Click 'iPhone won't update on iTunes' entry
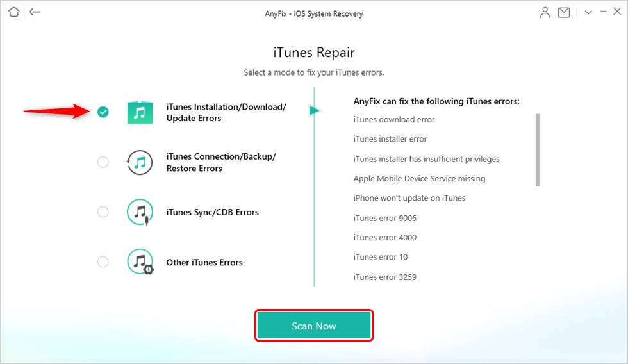 (409, 198)
